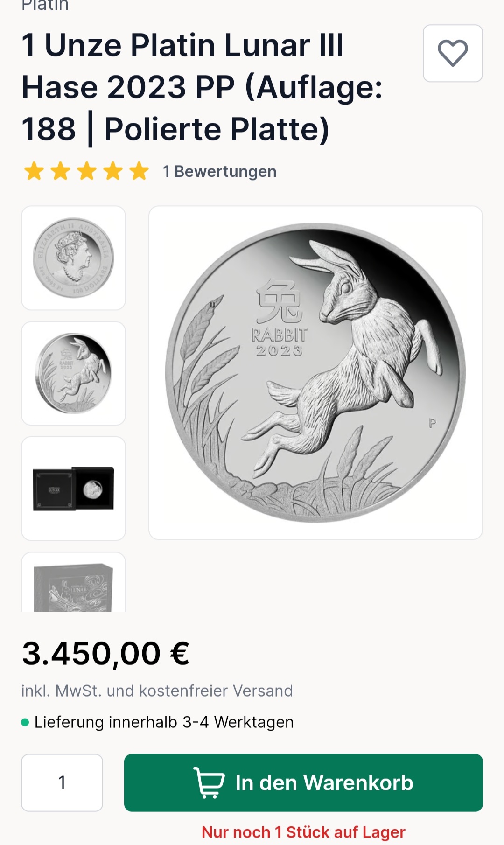Click the quantity input field showing 1
The height and width of the screenshot is (845, 504).
tap(62, 782)
